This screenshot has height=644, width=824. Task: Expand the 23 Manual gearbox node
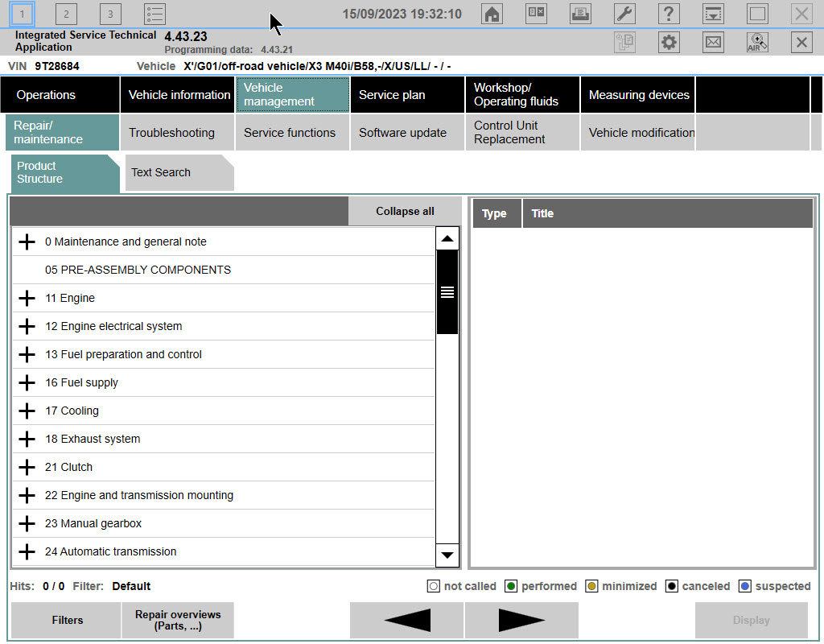[27, 523]
